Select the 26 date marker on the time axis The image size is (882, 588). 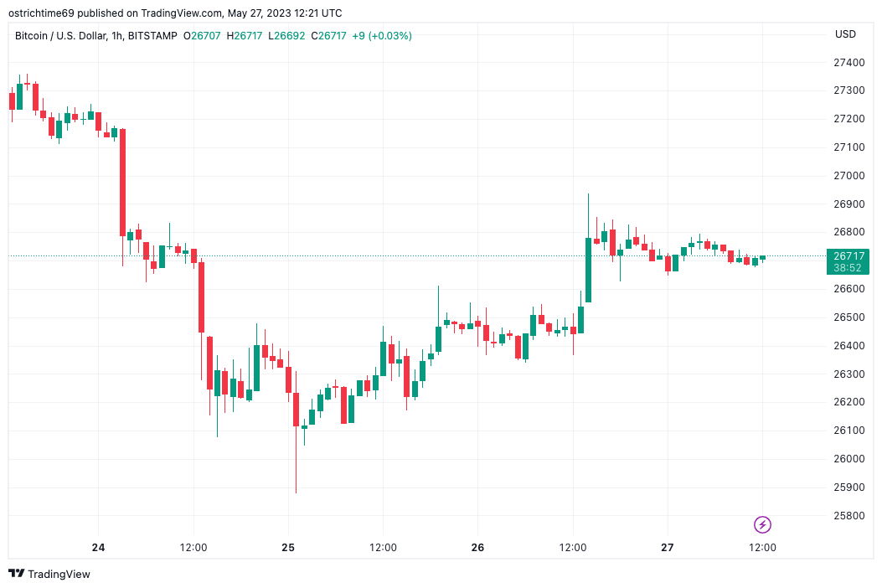point(477,548)
